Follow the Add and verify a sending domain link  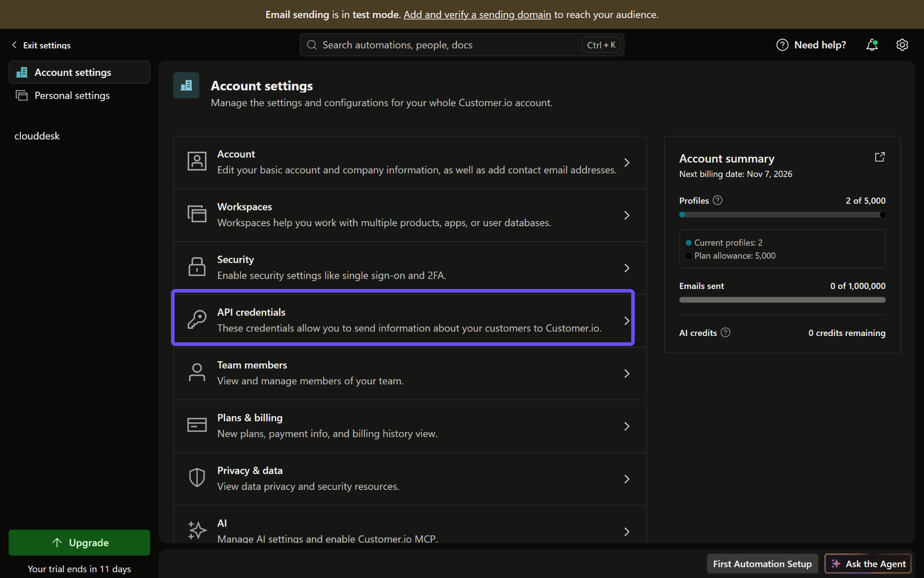click(477, 14)
